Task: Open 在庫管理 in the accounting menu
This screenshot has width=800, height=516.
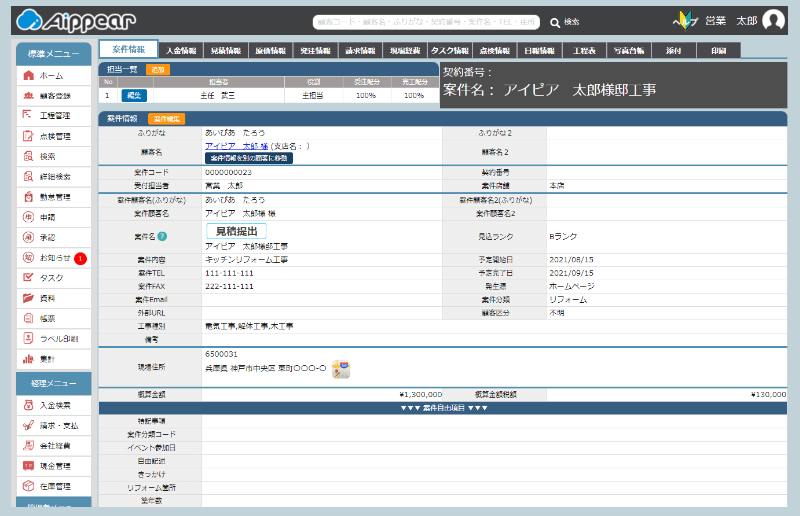Action: (x=55, y=485)
